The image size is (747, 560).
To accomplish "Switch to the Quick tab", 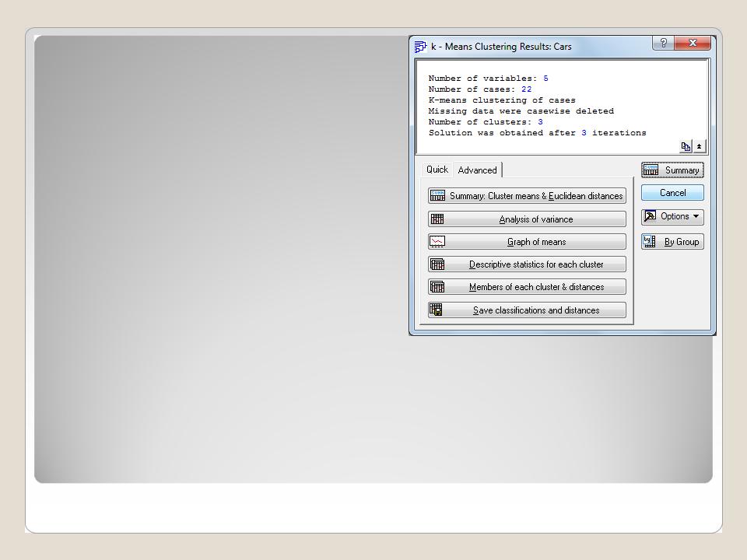I will pos(437,170).
